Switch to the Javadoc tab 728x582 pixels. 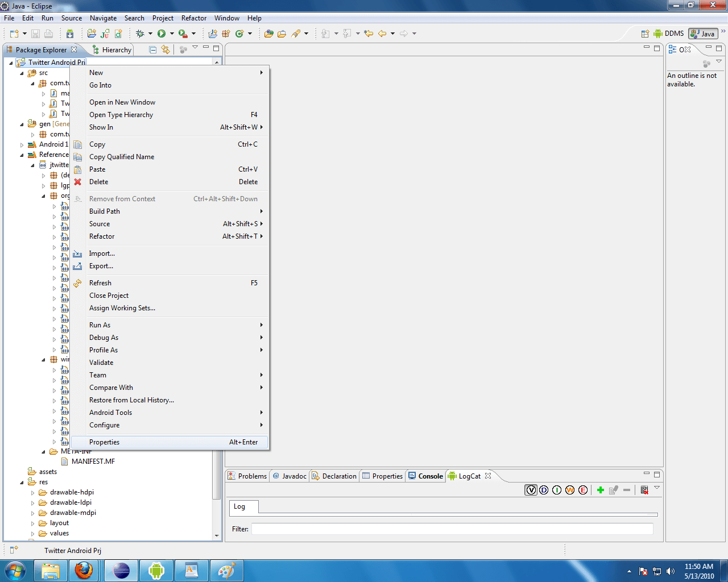(x=289, y=476)
